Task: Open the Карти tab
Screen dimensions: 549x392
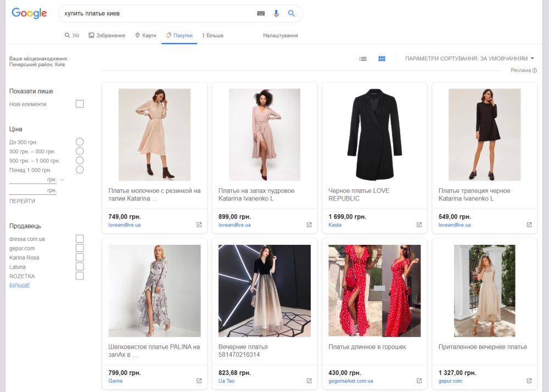Action: pos(145,36)
